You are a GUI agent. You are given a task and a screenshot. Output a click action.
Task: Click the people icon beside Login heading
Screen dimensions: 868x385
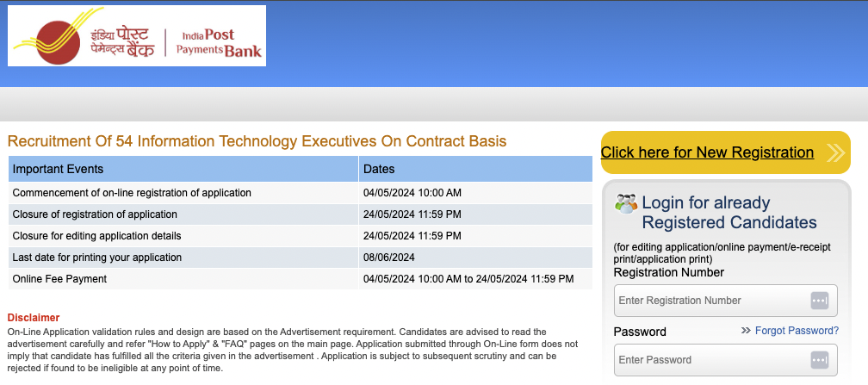[x=626, y=204]
